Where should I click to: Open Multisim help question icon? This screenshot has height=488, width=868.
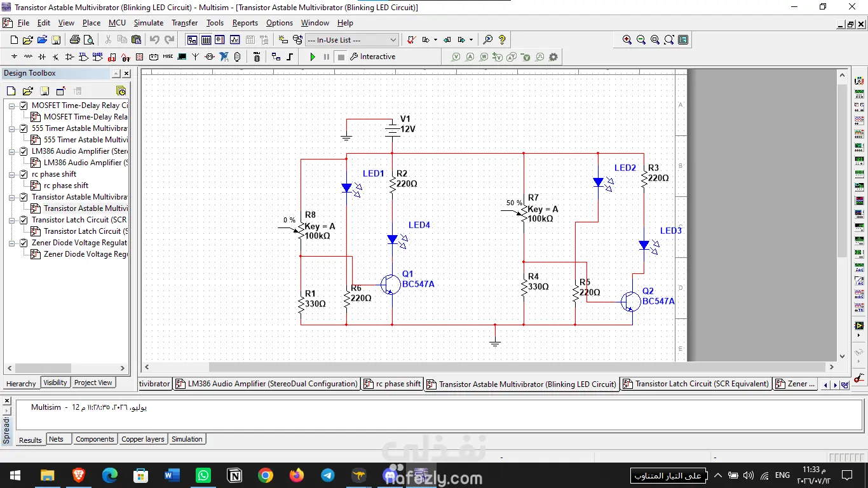pyautogui.click(x=502, y=39)
